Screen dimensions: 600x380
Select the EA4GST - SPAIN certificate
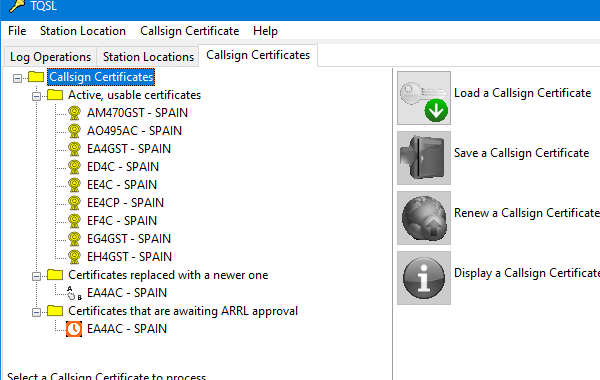[x=129, y=149]
